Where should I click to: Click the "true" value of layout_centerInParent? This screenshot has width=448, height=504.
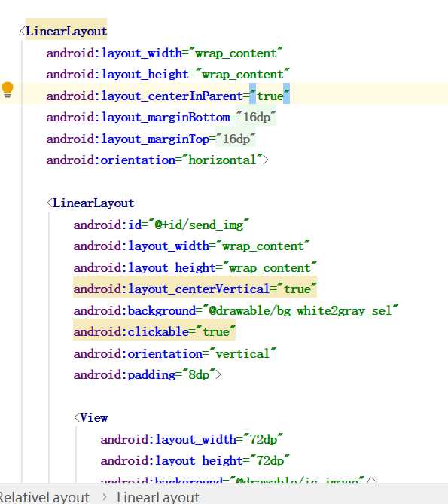(270, 96)
